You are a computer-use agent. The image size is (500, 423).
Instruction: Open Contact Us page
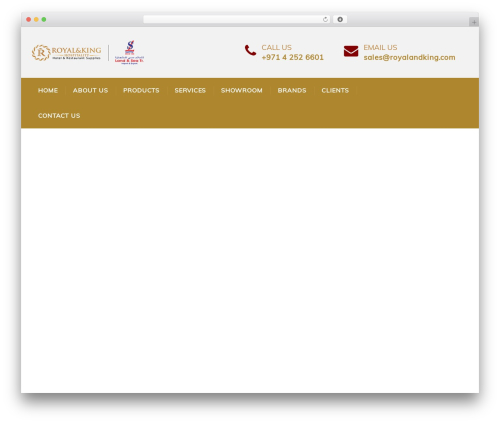tap(59, 116)
